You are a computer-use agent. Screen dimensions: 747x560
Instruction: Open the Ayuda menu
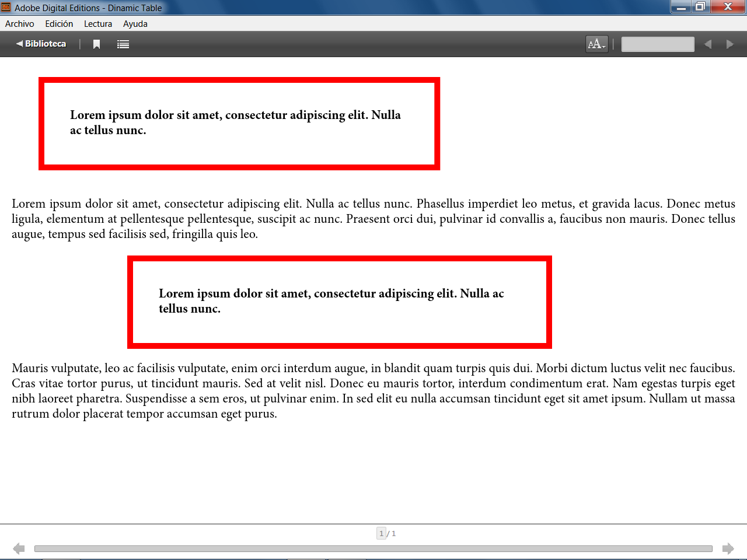[135, 24]
